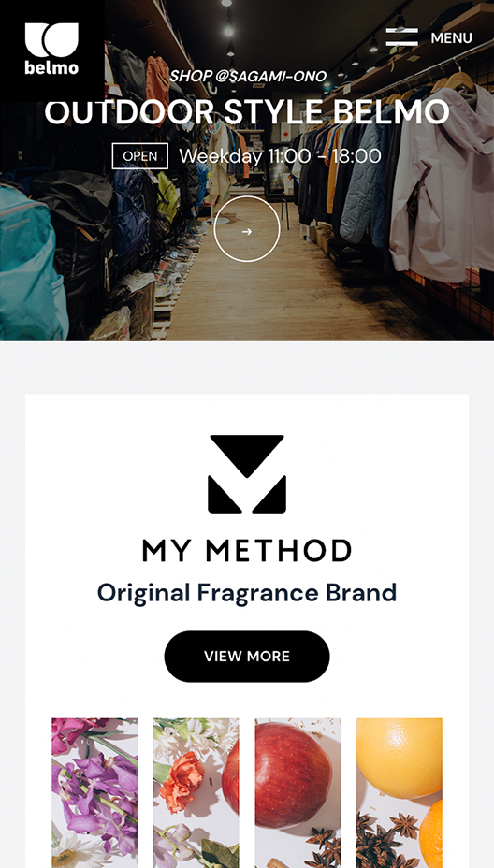The width and height of the screenshot is (494, 868).
Task: Open the hamburger menu icon
Action: coord(401,37)
